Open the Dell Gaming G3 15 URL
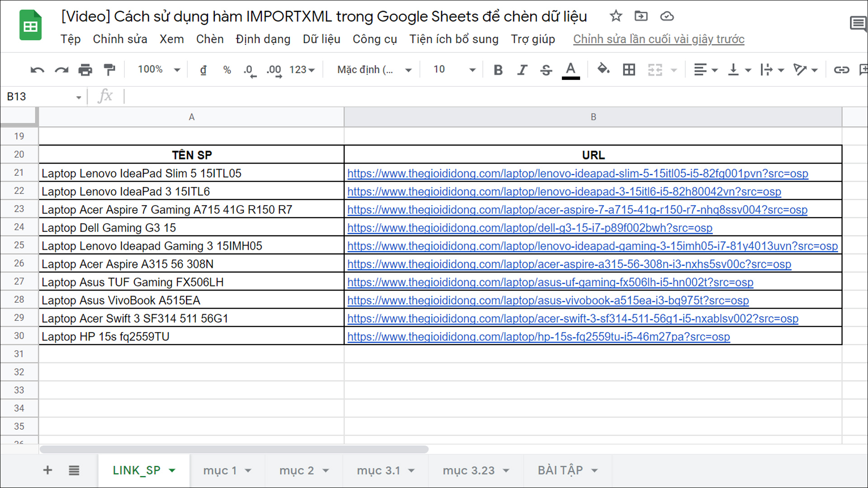The image size is (868, 488). coord(529,228)
